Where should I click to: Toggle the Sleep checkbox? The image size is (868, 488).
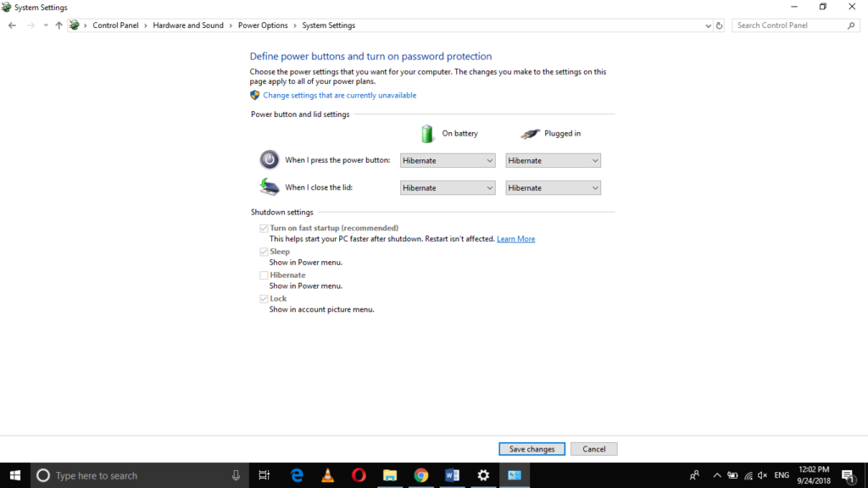tap(264, 252)
